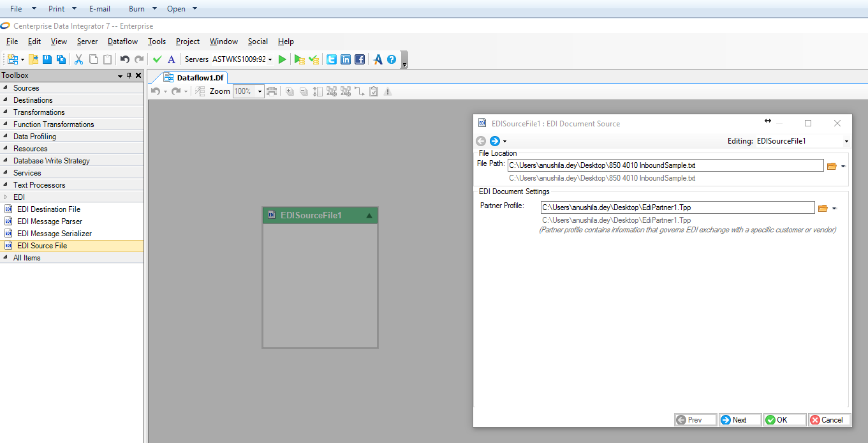
Task: Browse for Partner Profile using folder icon
Action: (823, 208)
